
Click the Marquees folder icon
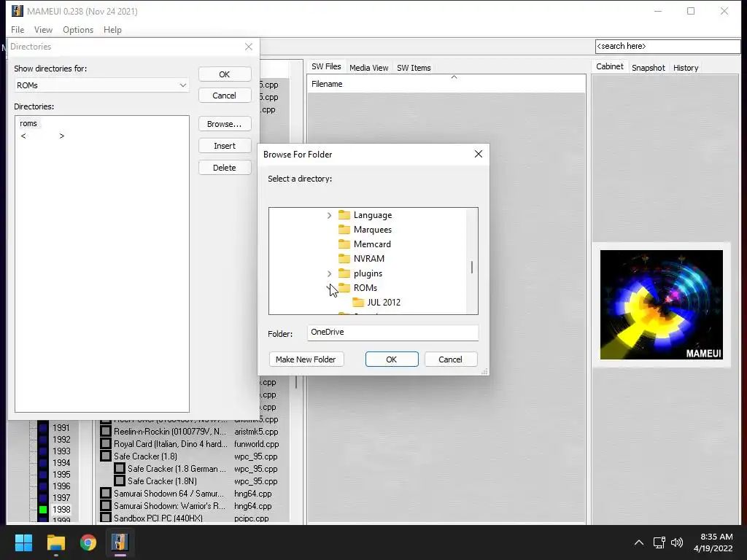344,230
